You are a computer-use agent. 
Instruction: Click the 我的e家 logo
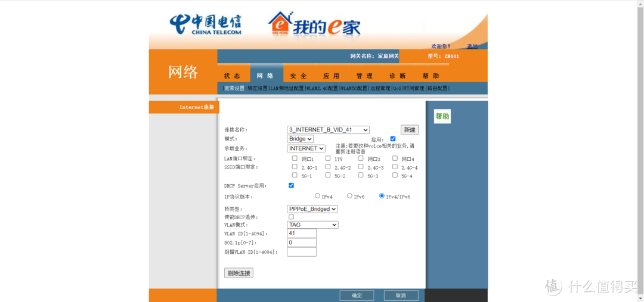314,24
